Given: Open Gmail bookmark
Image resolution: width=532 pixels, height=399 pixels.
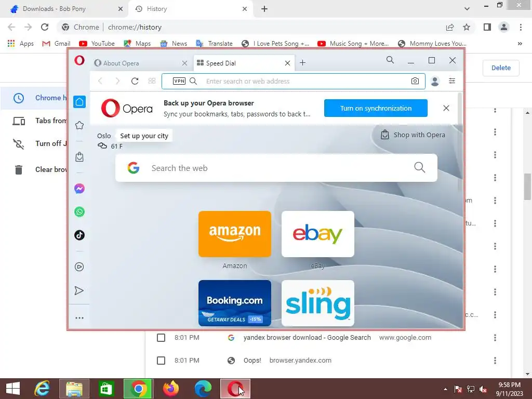Looking at the screenshot, I should click(56, 44).
